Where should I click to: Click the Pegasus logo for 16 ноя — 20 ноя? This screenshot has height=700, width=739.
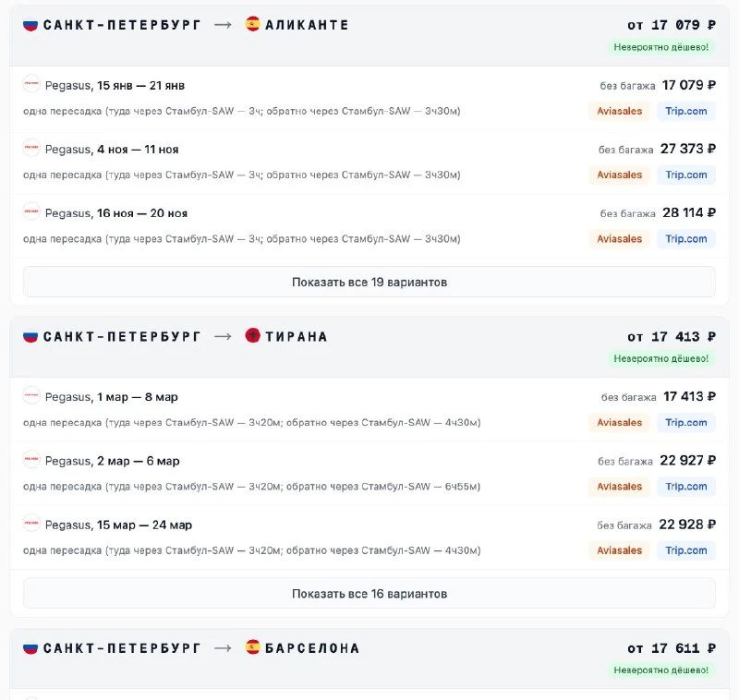[31, 211]
